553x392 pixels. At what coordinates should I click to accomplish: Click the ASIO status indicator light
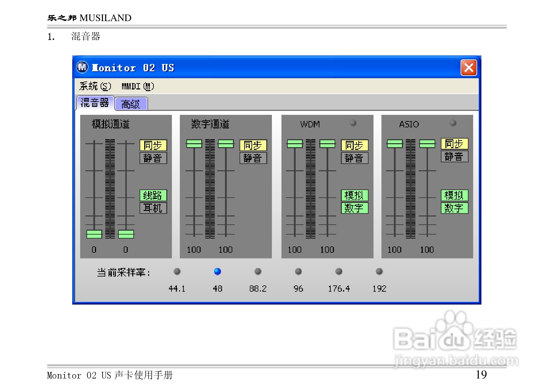pos(453,123)
